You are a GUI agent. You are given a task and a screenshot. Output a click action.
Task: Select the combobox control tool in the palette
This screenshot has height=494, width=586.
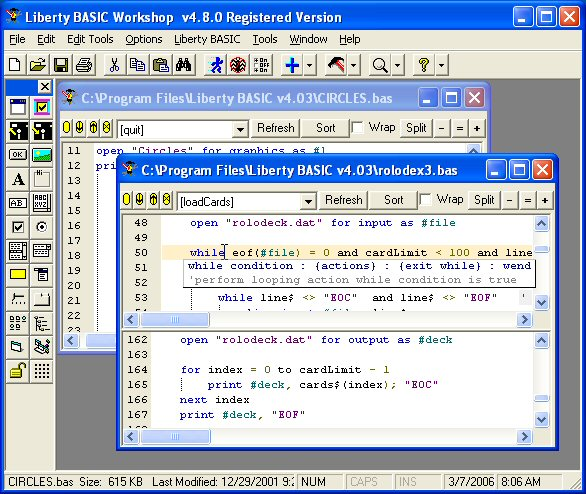coord(42,251)
